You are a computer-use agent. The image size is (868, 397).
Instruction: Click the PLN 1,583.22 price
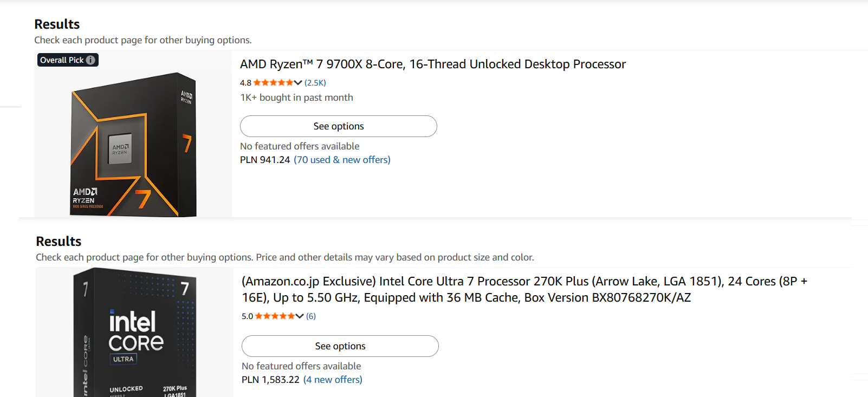(270, 380)
